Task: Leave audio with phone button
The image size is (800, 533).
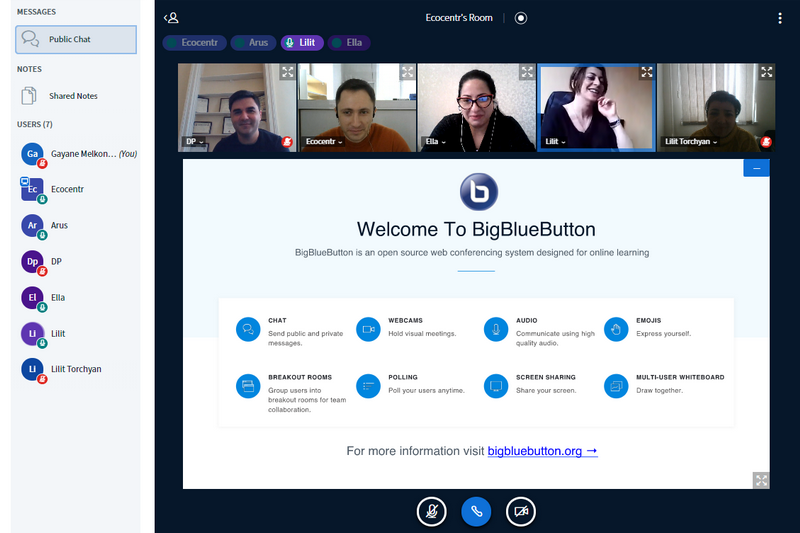Action: coord(476,511)
